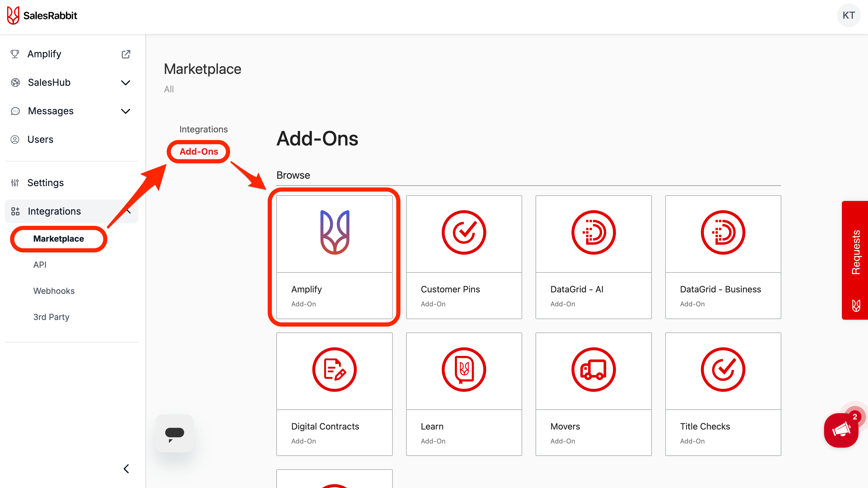Open the KT user avatar menu

(848, 15)
